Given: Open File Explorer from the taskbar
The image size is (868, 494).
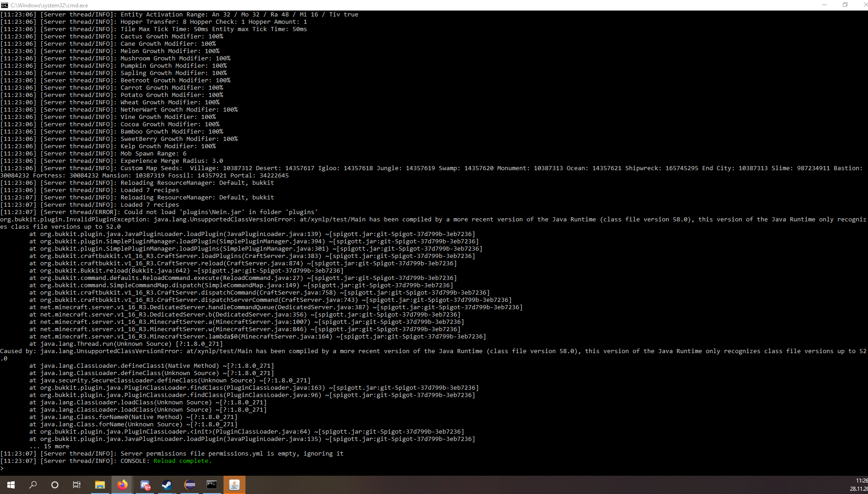Looking at the screenshot, I should (x=100, y=485).
